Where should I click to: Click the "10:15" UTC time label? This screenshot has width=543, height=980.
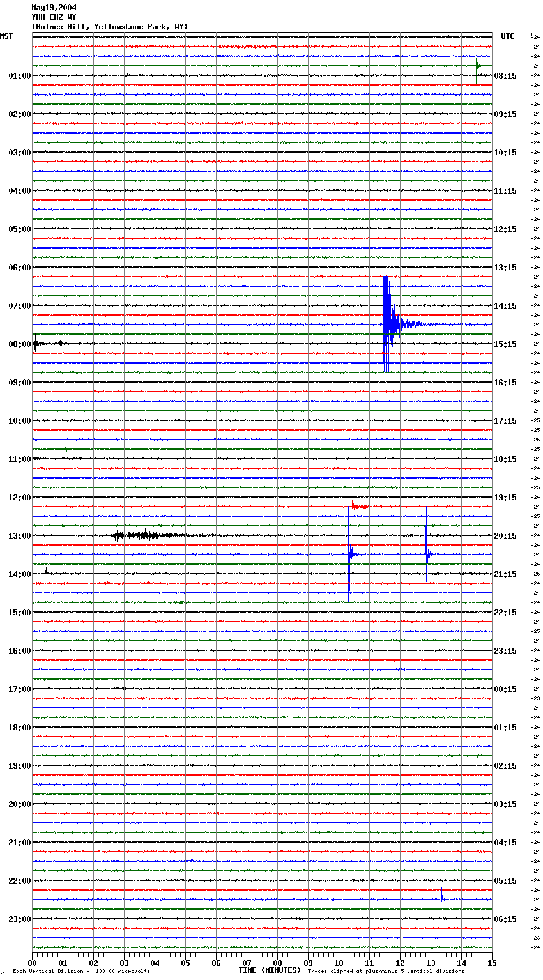(505, 153)
